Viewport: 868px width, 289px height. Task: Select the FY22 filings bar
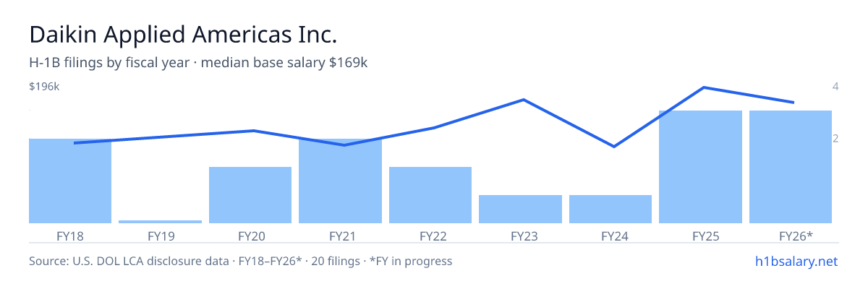point(430,195)
